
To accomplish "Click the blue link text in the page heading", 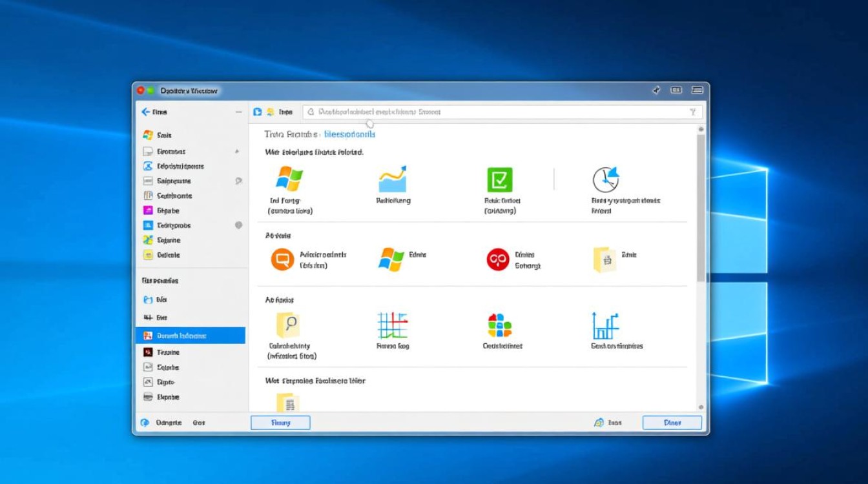I will click(349, 134).
